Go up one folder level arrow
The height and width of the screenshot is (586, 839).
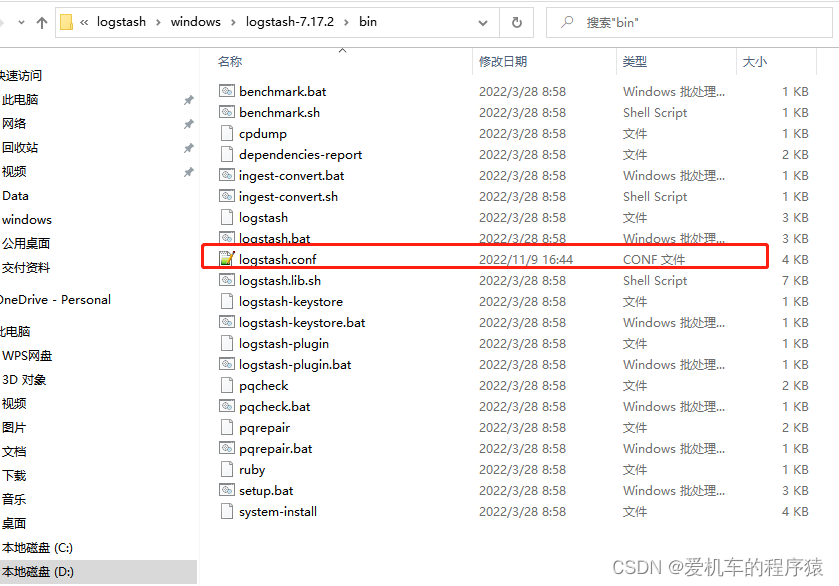pyautogui.click(x=42, y=22)
